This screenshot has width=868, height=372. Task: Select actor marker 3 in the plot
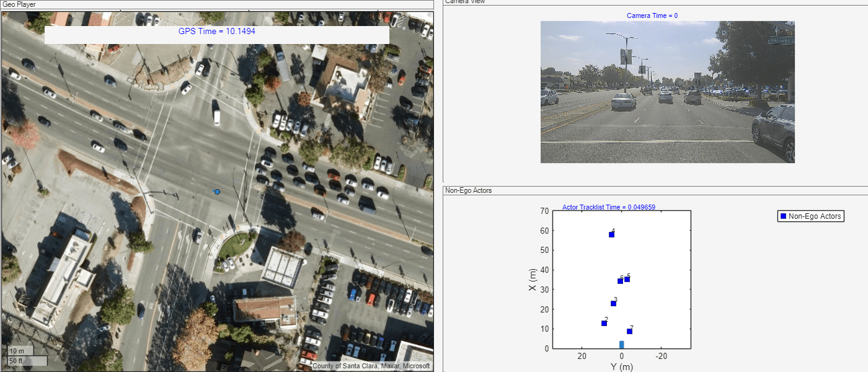(613, 303)
